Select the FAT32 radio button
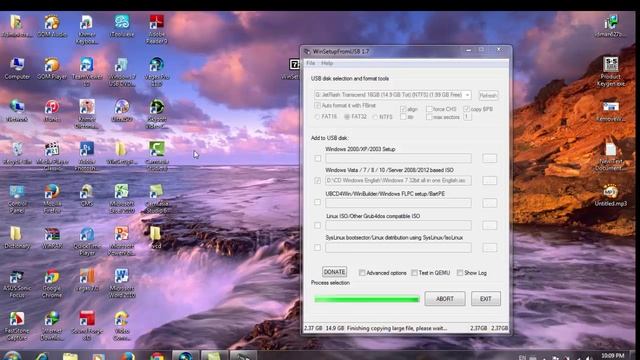The height and width of the screenshot is (360, 640). coord(347,117)
